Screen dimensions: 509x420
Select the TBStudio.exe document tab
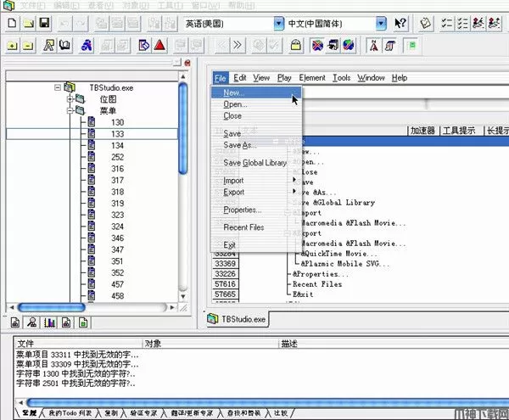[x=238, y=319]
